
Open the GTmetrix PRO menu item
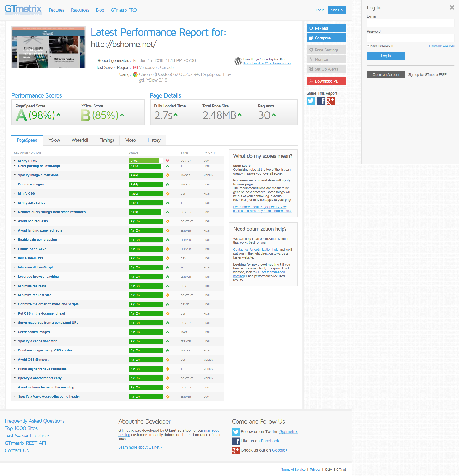tap(124, 10)
